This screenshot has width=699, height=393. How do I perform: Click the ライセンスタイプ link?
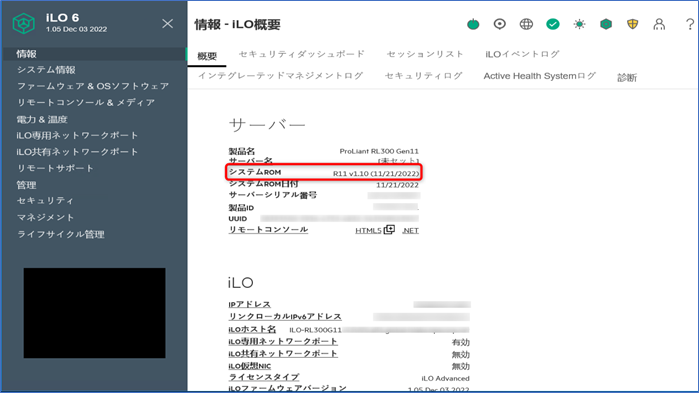[x=264, y=377]
